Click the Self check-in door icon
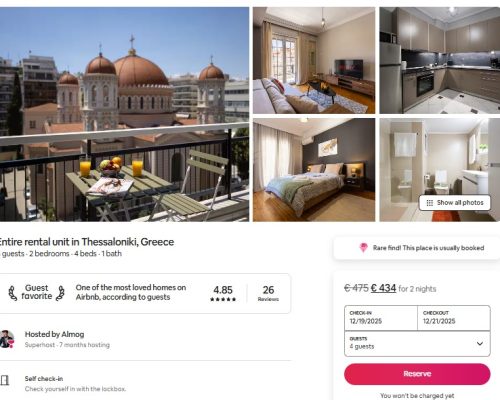 (x=5, y=380)
